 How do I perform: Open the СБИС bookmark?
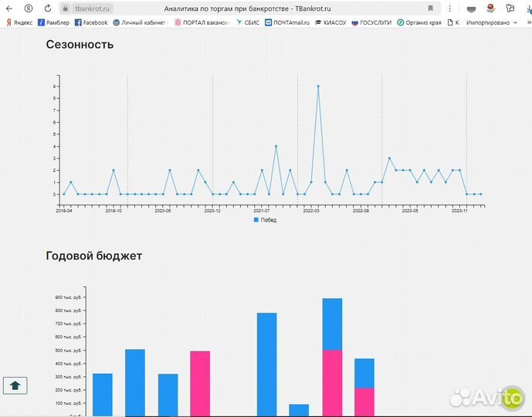[x=247, y=22]
